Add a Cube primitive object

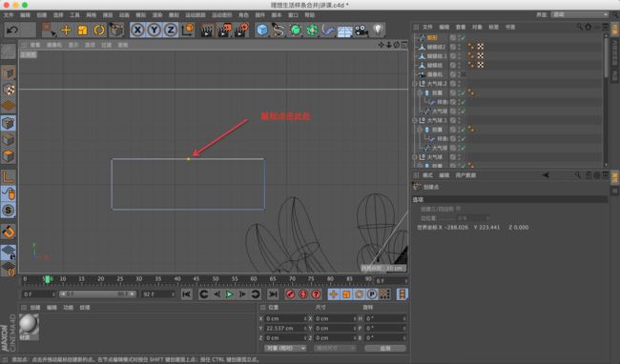[261, 30]
